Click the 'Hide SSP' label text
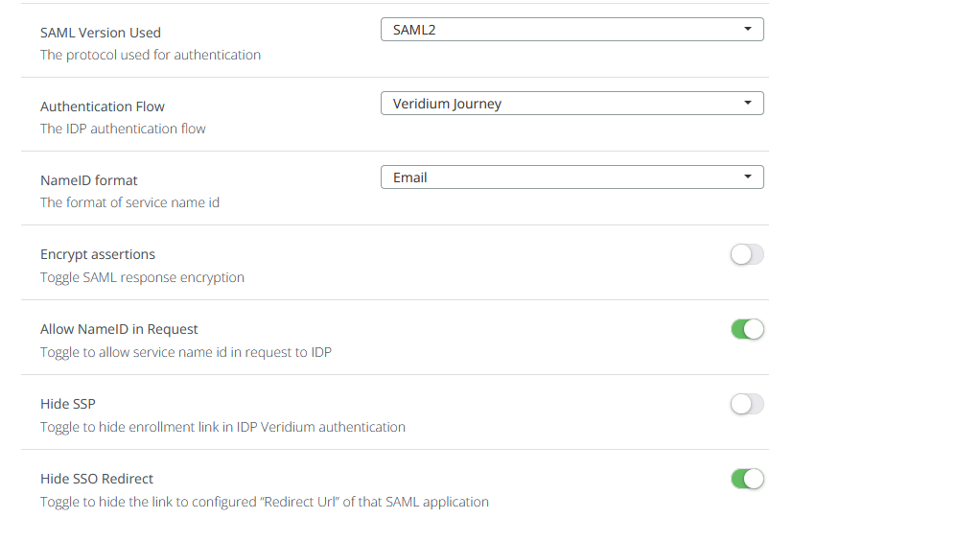 point(68,404)
